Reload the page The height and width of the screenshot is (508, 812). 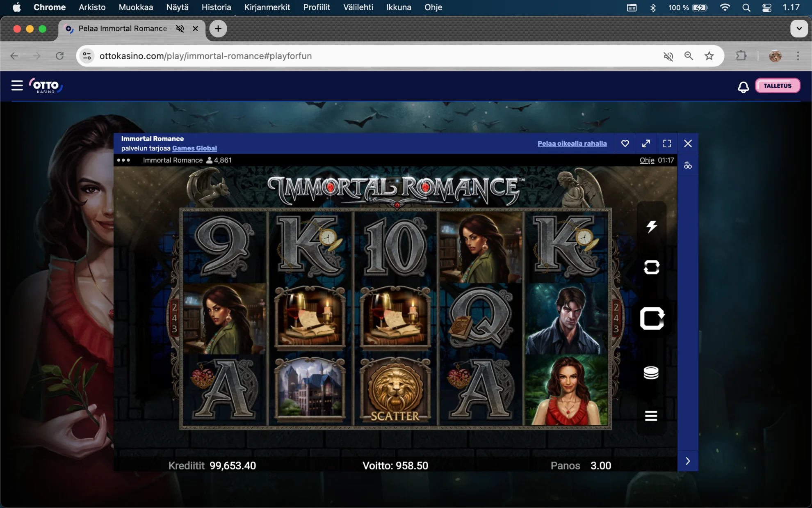pyautogui.click(x=60, y=56)
